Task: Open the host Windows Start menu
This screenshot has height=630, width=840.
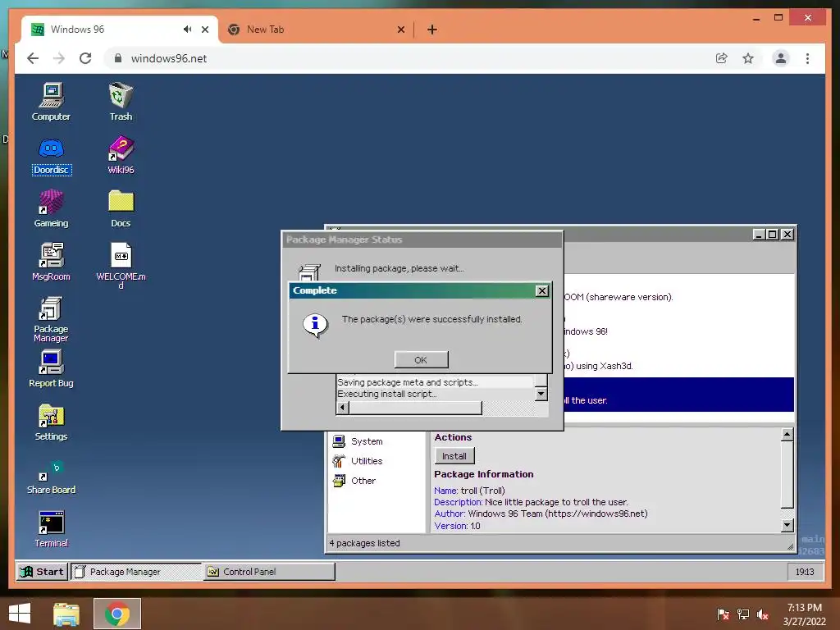Action: coord(20,614)
